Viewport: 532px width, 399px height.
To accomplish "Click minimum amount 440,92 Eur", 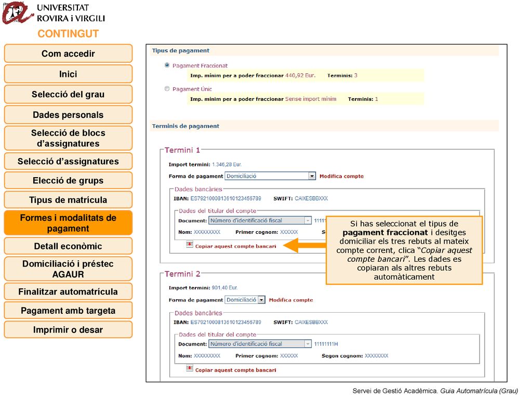I will coord(300,75).
